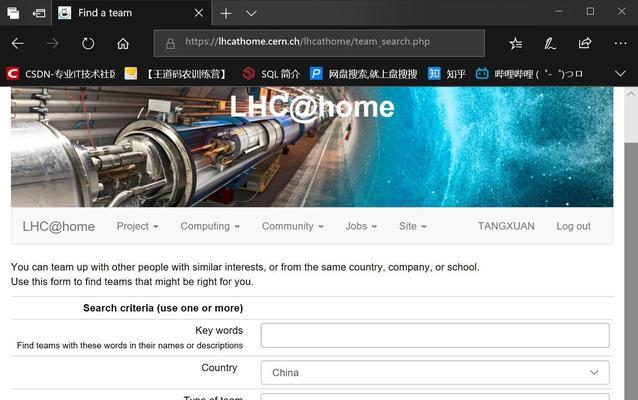The width and height of the screenshot is (638, 400).
Task: Open the browser settings ellipsis menu
Action: tap(620, 43)
